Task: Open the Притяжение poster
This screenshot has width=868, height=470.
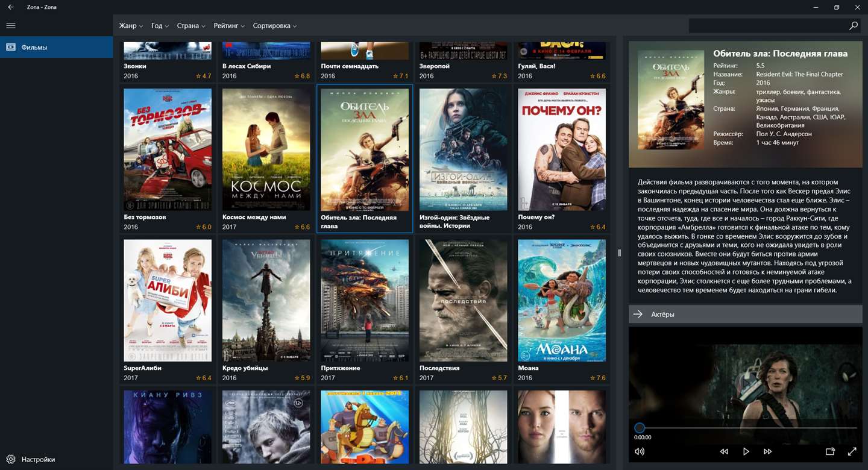Action: click(365, 300)
